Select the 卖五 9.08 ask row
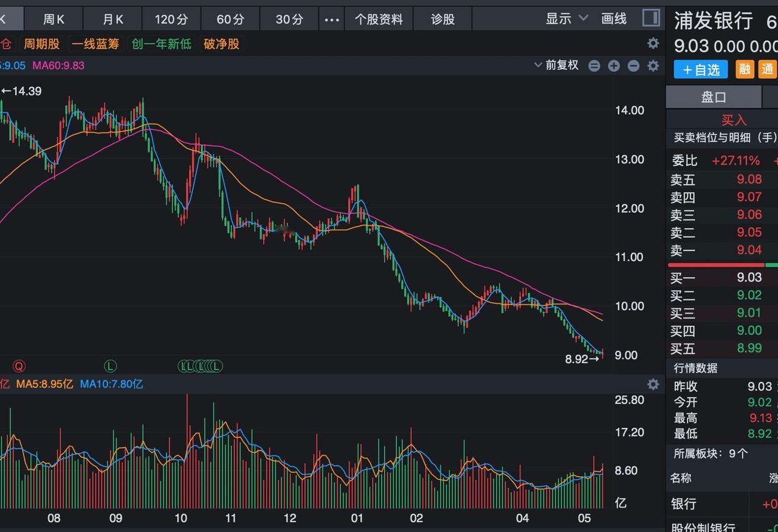778x532 pixels. [722, 179]
